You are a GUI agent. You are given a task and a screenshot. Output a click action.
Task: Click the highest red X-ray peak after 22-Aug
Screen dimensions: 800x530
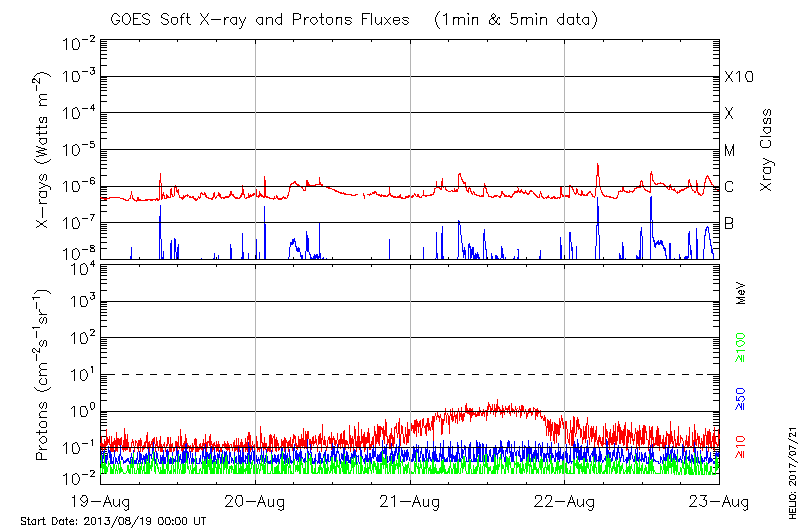(598, 165)
